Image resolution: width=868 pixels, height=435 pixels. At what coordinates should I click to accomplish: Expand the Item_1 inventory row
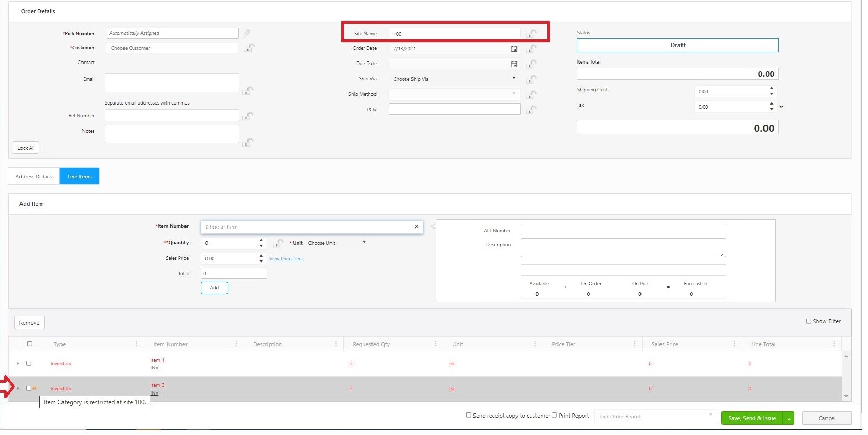(18, 364)
